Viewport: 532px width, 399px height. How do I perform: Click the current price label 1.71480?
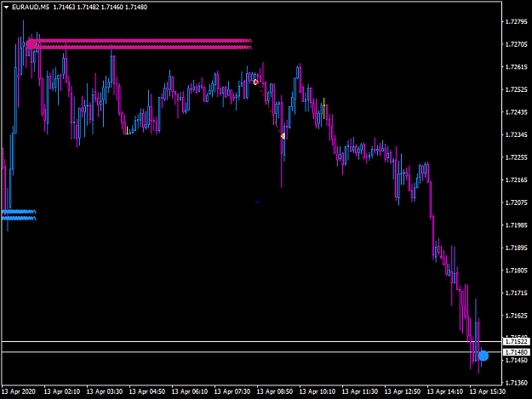pyautogui.click(x=516, y=352)
